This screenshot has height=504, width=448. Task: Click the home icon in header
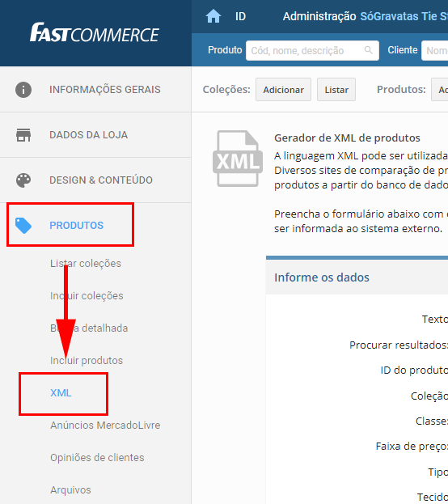point(213,16)
